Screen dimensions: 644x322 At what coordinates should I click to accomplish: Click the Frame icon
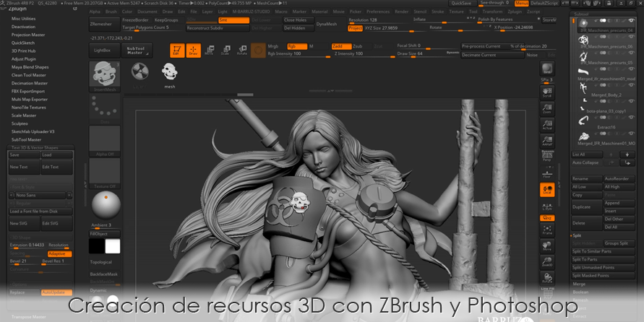(x=547, y=230)
